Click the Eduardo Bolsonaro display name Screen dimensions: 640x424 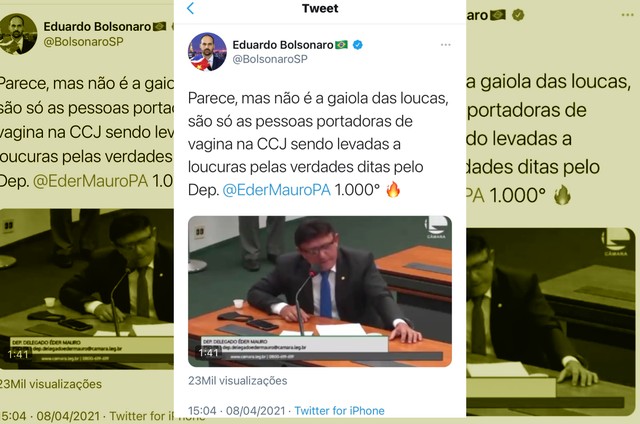click(283, 45)
